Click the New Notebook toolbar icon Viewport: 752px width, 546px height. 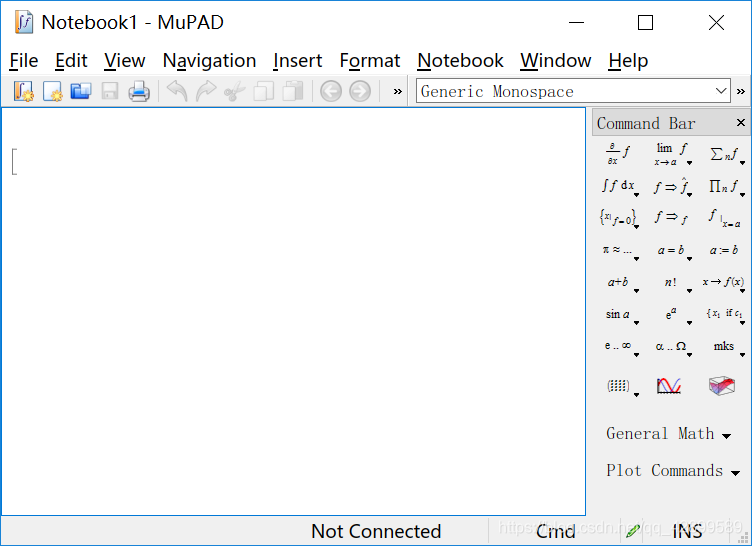click(24, 91)
